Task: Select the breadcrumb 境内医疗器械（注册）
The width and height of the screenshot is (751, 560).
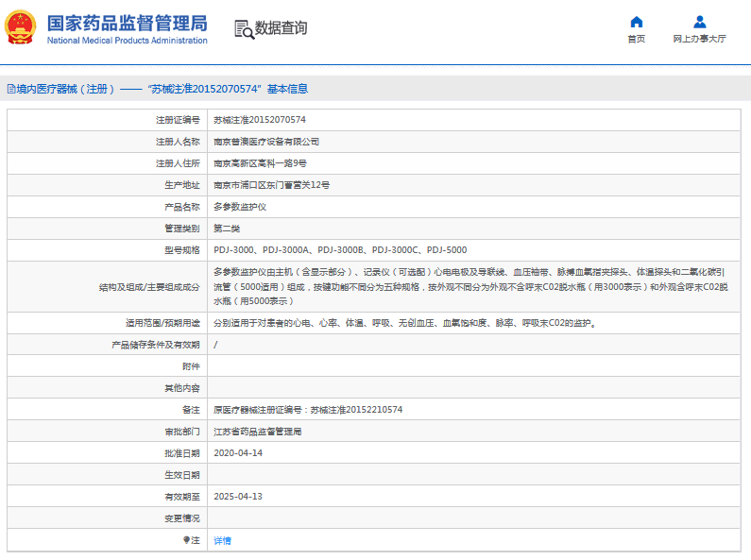Action: coord(65,89)
